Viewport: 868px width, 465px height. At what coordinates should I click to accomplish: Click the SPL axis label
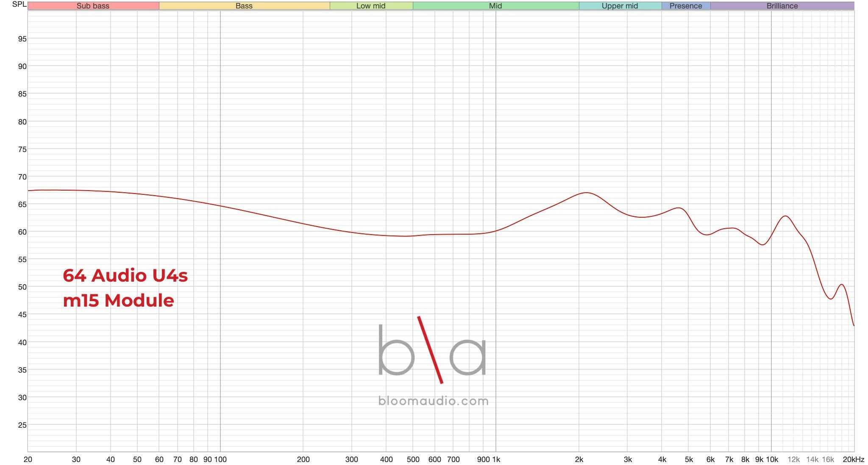point(19,4)
